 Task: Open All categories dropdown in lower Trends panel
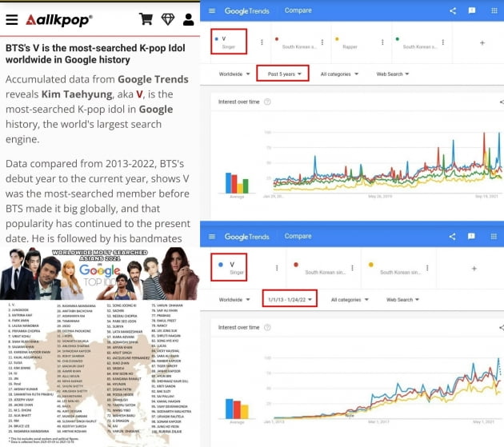pyautogui.click(x=350, y=300)
